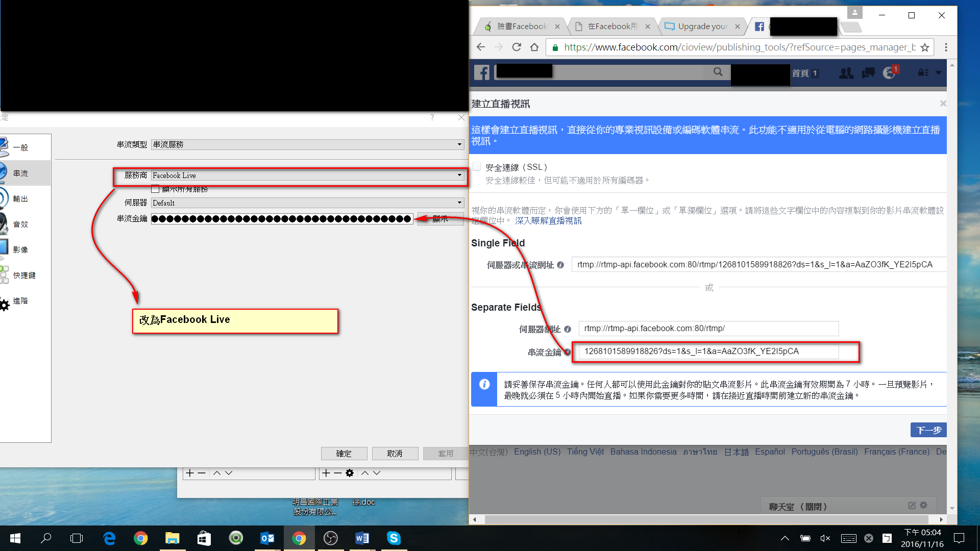
Task: Open the 快捷鍵 hotkeys settings section
Action: (24, 275)
